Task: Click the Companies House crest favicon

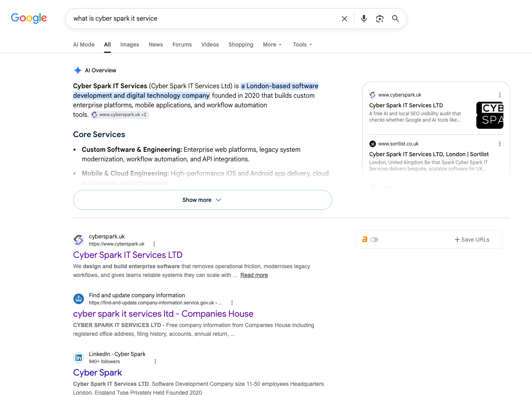Action: click(79, 299)
